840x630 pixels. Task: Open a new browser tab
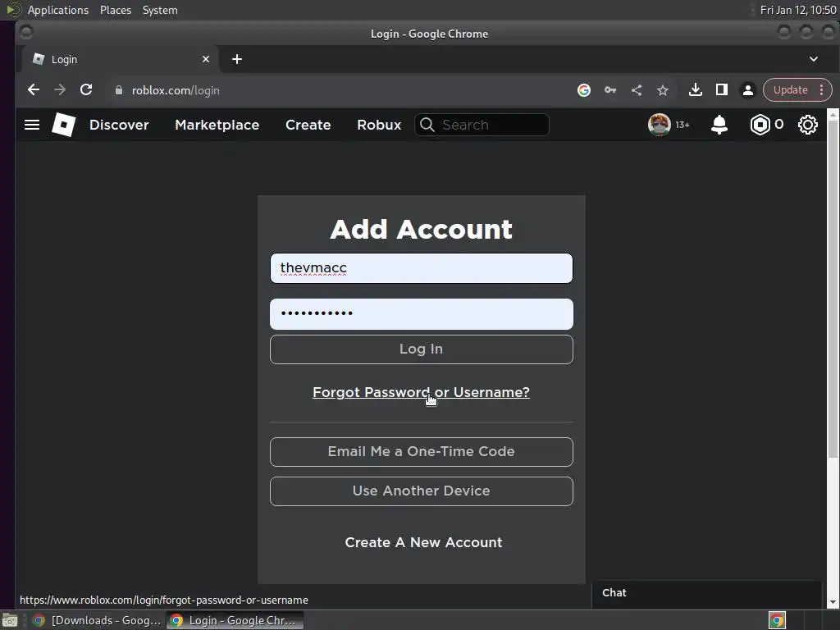237,59
